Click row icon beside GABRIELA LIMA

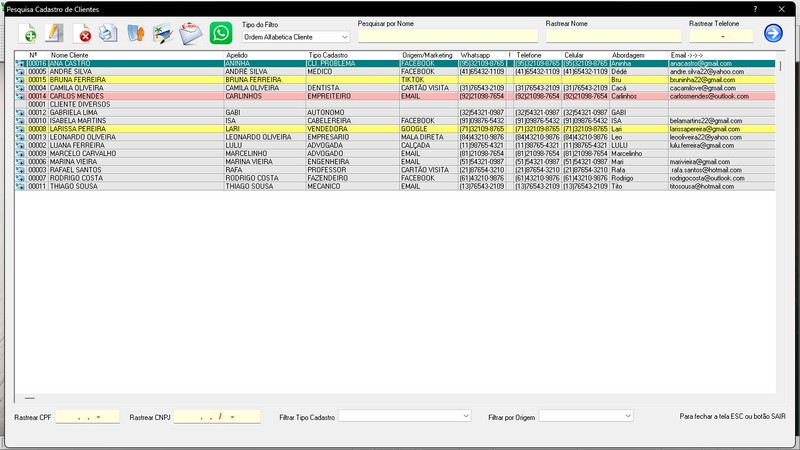click(x=20, y=113)
